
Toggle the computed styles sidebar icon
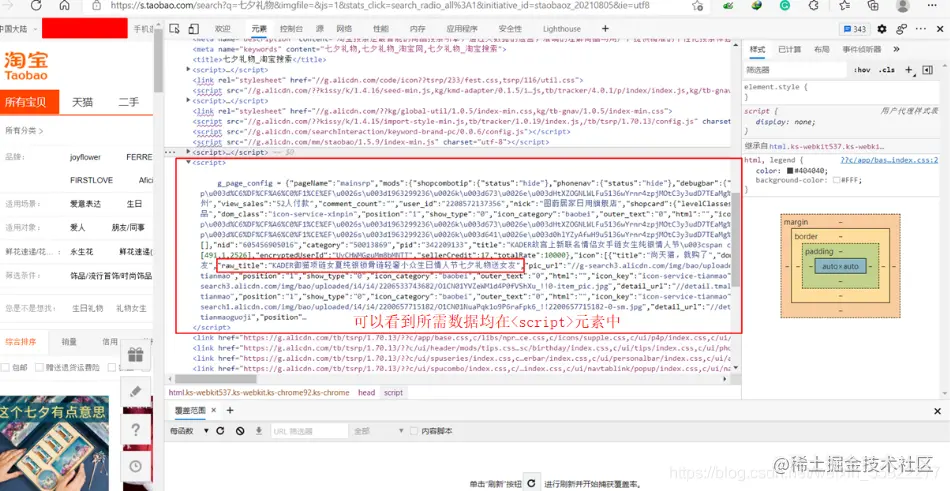coord(927,70)
